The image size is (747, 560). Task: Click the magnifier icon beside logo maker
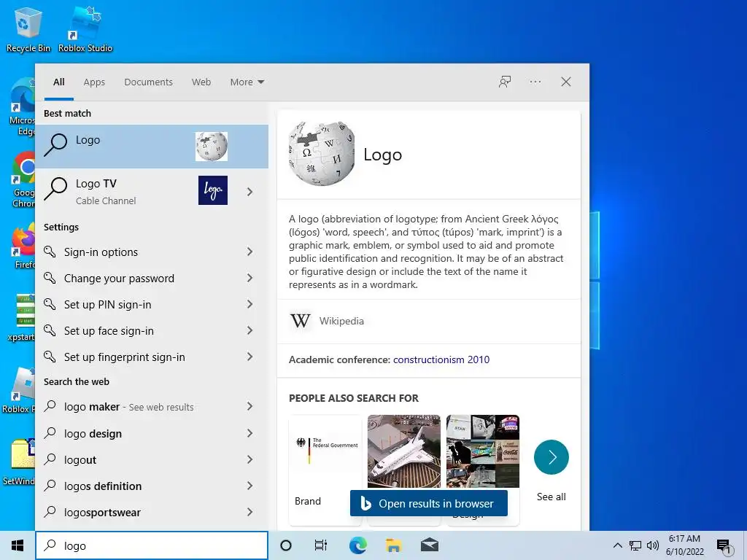coord(50,406)
